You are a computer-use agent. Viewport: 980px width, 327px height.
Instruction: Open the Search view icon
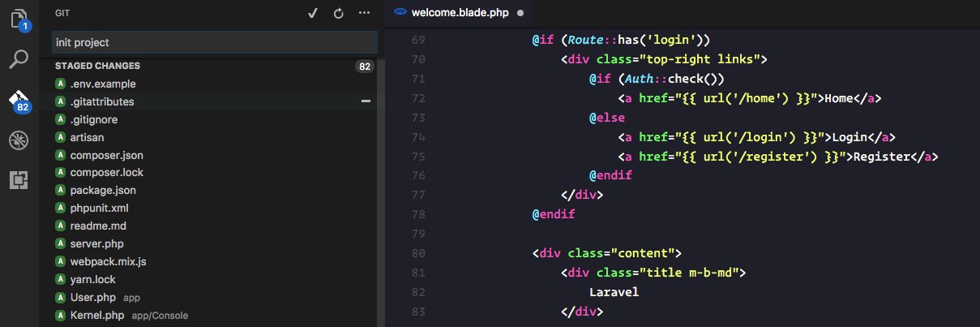tap(19, 58)
